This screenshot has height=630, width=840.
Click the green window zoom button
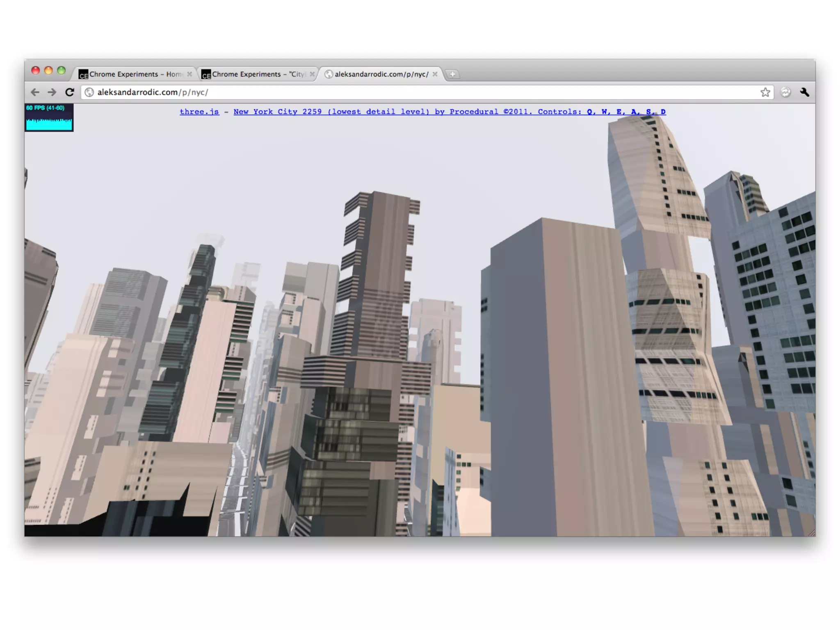tap(61, 71)
